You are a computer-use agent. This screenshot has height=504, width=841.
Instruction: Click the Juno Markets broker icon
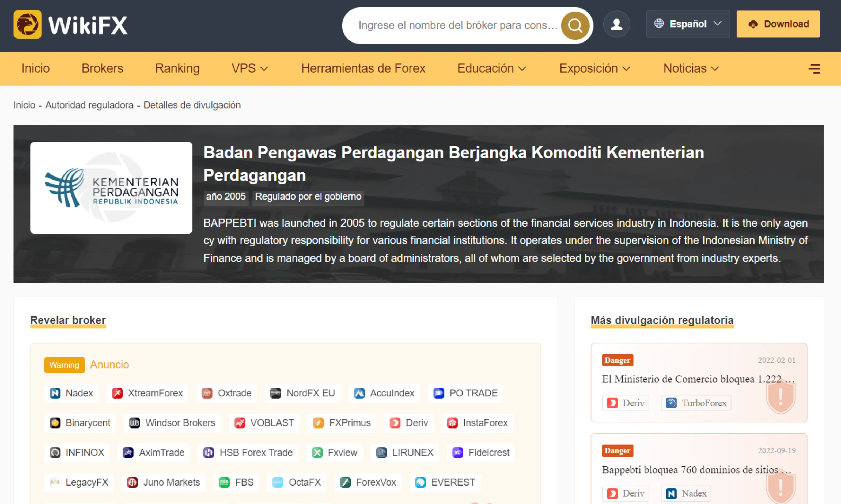(x=132, y=482)
